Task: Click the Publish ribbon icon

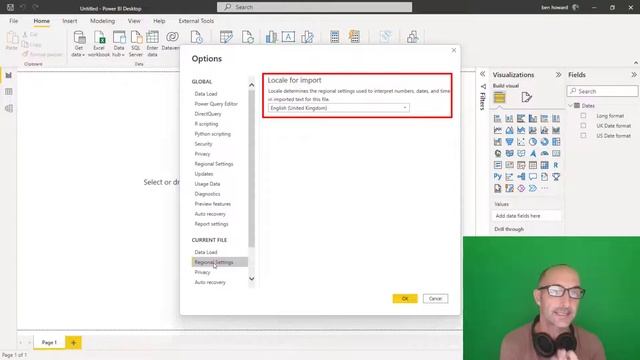Action: coord(413,37)
